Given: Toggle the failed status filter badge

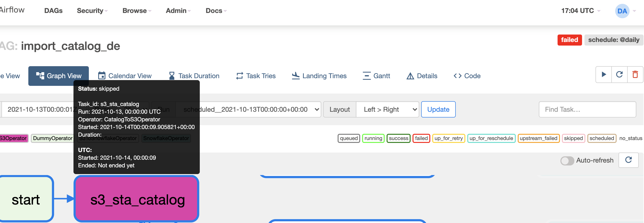Looking at the screenshot, I should (421, 138).
